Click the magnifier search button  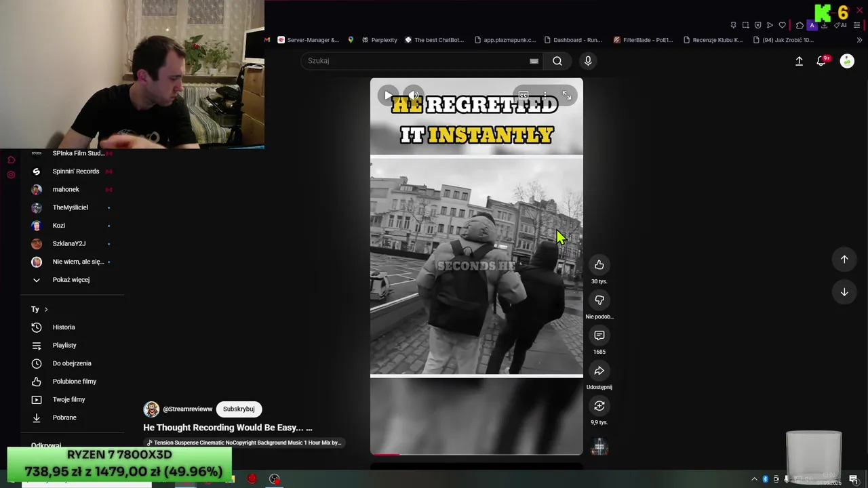point(557,61)
